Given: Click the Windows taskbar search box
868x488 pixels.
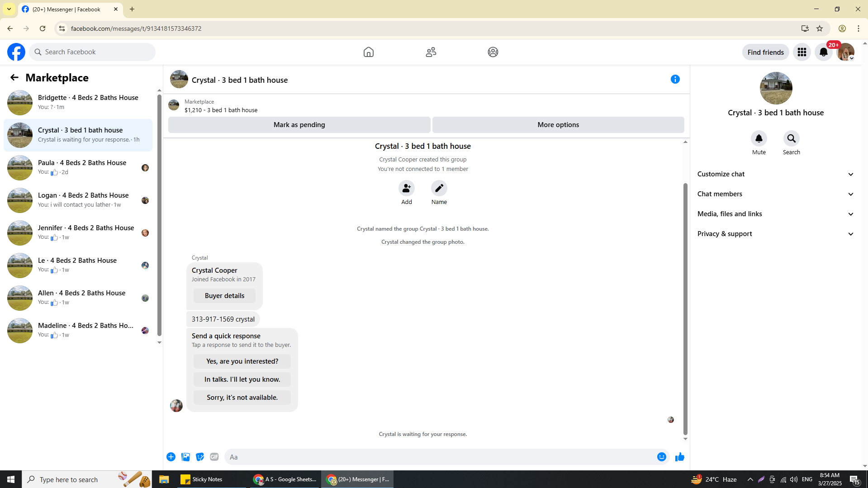Looking at the screenshot, I should pos(87,479).
